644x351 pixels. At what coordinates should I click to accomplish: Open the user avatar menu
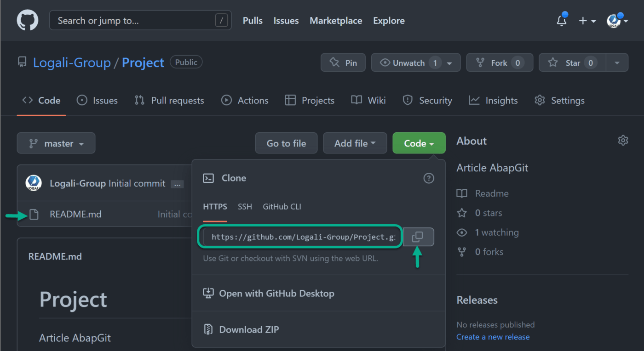click(618, 21)
